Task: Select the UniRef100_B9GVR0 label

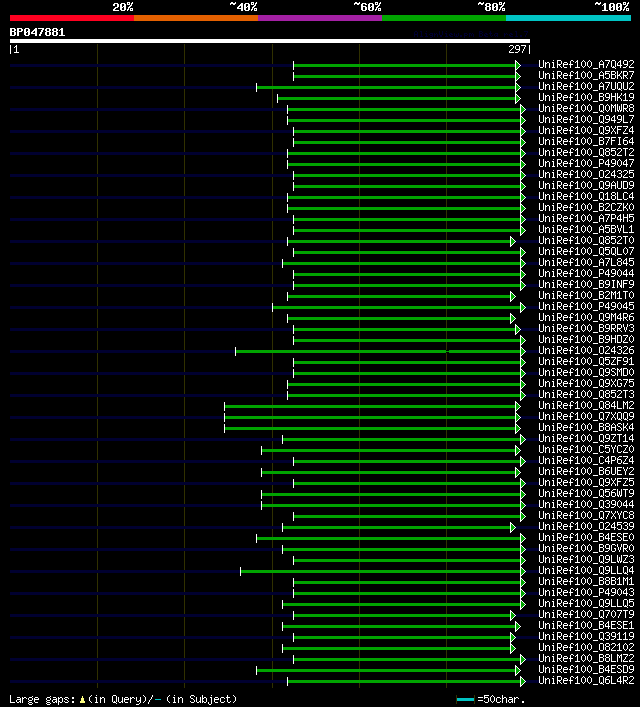Action: (x=586, y=548)
